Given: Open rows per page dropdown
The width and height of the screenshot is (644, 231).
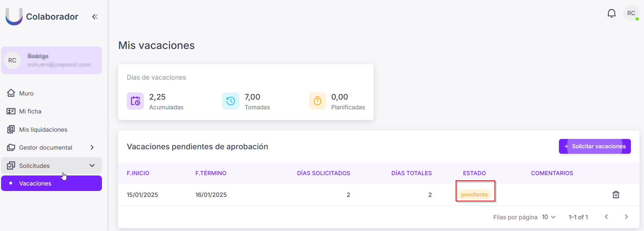Looking at the screenshot, I should (549, 217).
